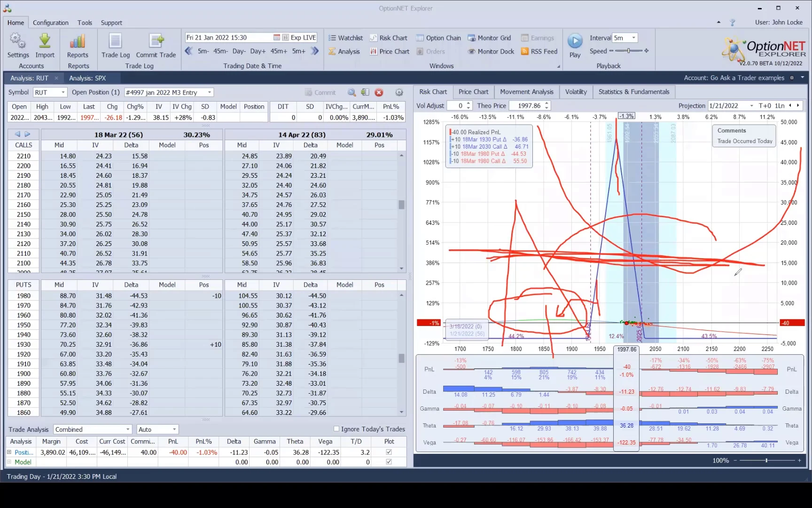This screenshot has height=508, width=812.
Task: Advance 5 minutes with 5m+
Action: (x=299, y=51)
